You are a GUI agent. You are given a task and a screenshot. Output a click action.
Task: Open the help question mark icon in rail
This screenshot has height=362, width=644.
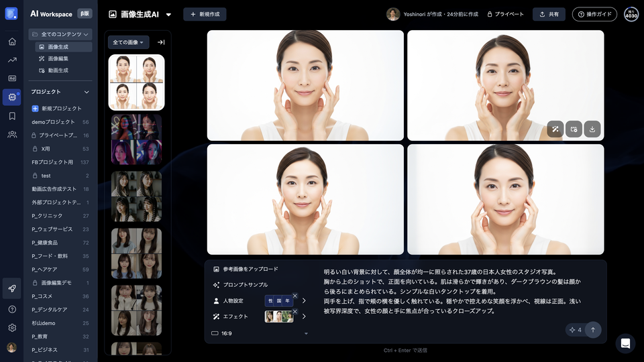(x=12, y=310)
